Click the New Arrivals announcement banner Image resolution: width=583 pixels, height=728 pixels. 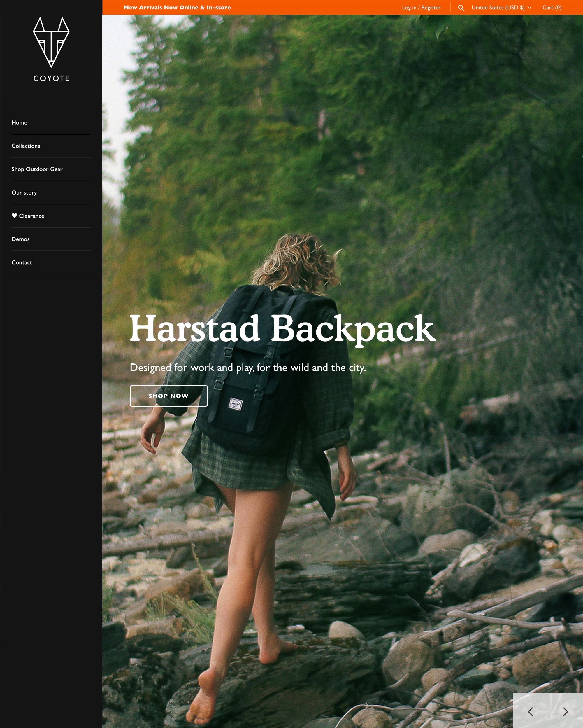(178, 7)
